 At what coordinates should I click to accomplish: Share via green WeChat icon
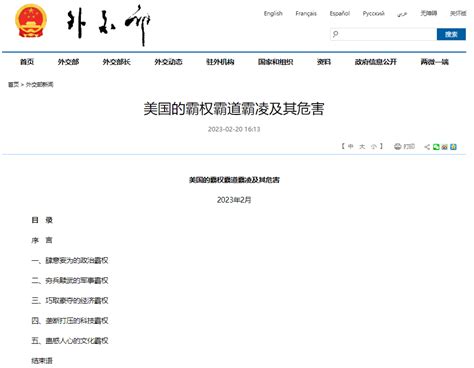click(436, 147)
